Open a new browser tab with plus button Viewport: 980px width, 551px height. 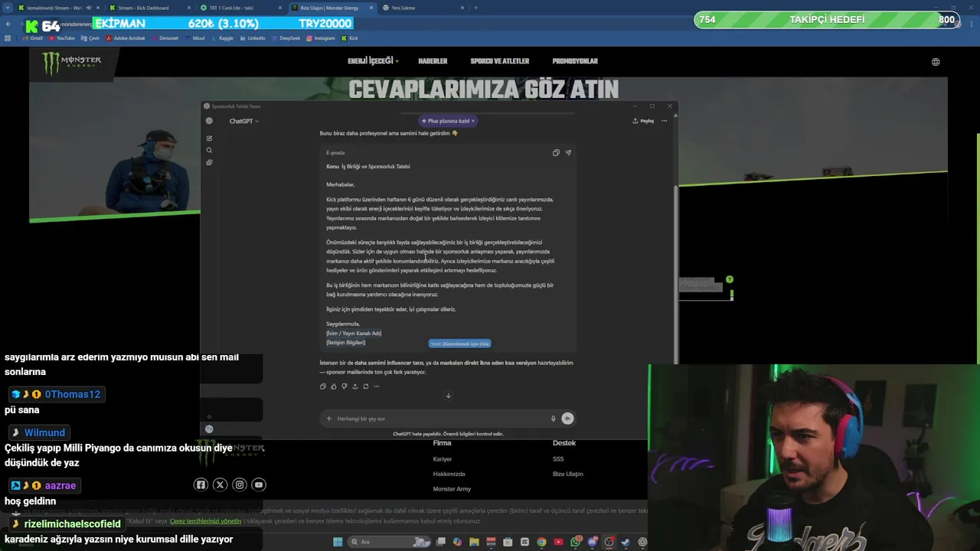(476, 8)
